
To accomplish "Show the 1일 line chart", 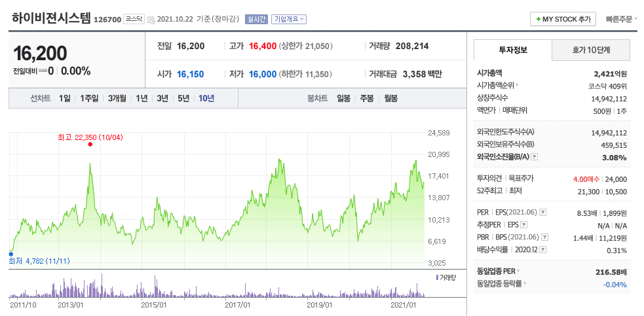I will point(64,99).
